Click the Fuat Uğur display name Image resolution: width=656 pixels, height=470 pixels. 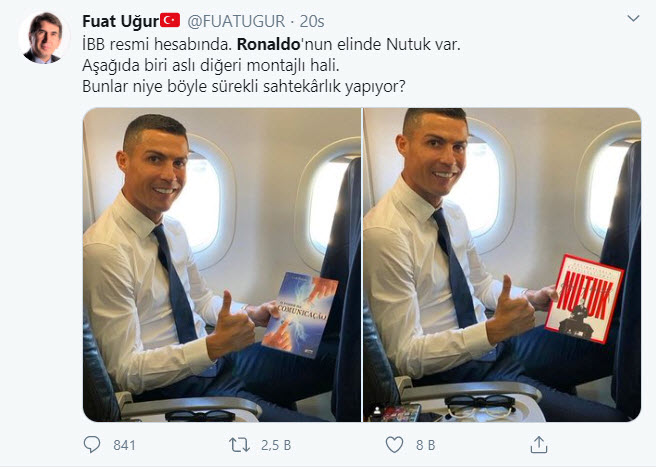[120, 21]
